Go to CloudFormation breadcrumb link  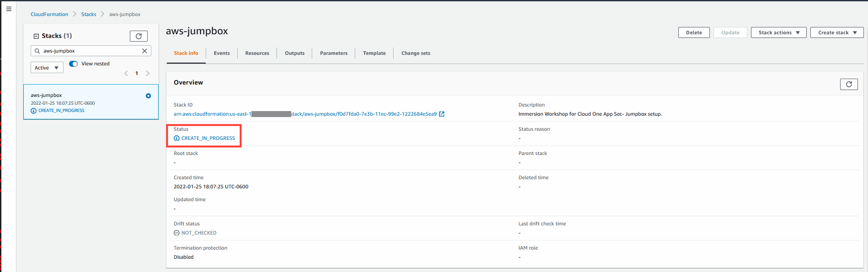[x=49, y=14]
